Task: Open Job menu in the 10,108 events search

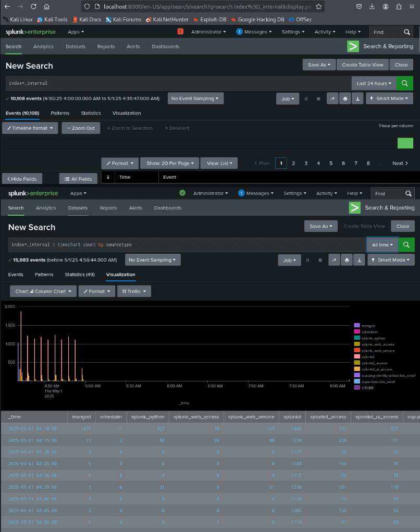Action: click(x=288, y=98)
